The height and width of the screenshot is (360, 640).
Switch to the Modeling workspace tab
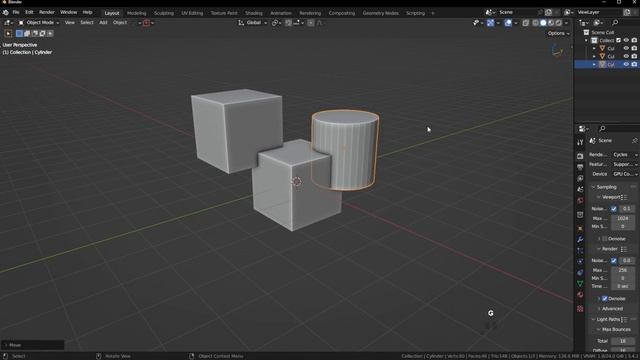(136, 13)
